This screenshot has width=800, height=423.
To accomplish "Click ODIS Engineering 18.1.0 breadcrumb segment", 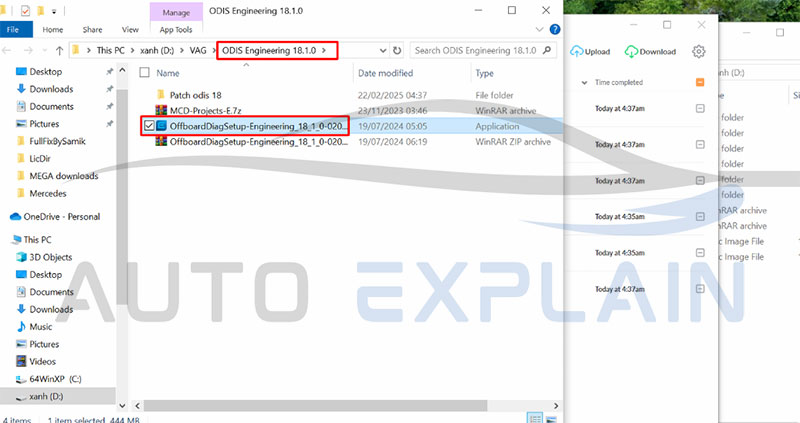I will (269, 51).
